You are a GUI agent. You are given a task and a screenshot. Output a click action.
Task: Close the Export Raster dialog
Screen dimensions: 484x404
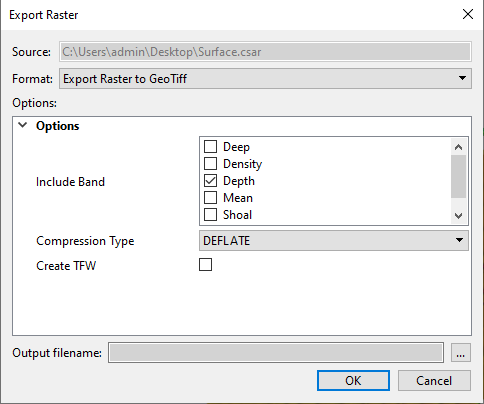tap(468, 14)
